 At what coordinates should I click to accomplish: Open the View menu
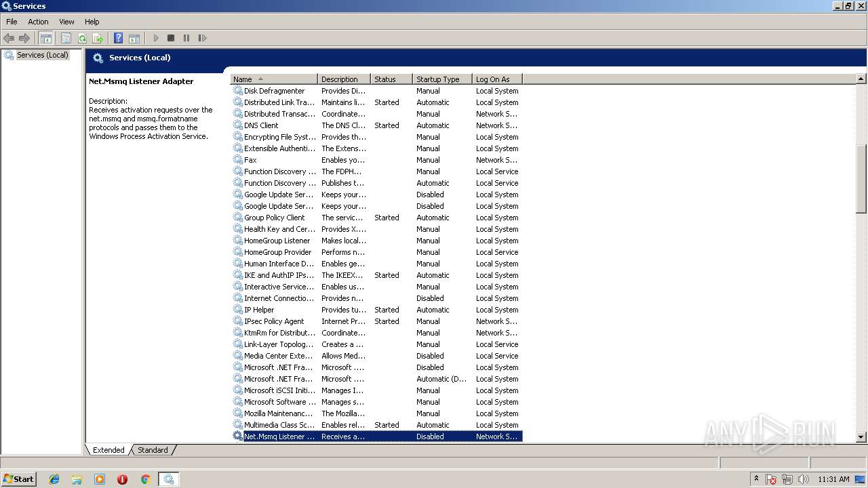coord(66,22)
